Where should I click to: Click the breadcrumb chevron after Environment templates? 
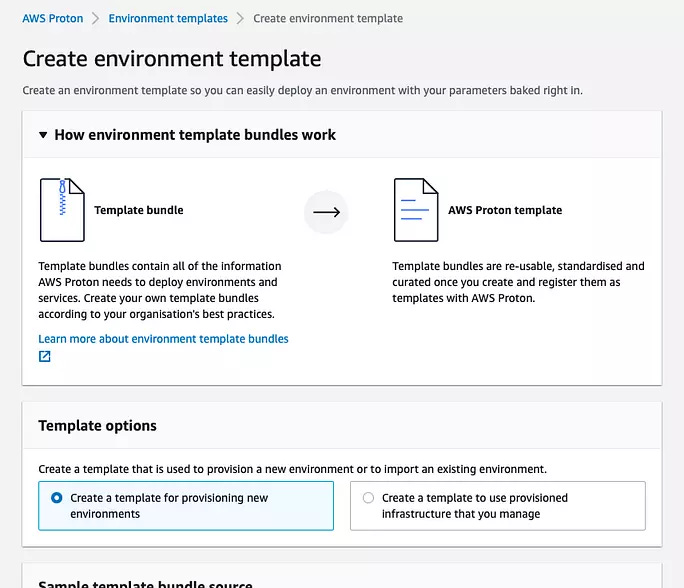coord(240,18)
